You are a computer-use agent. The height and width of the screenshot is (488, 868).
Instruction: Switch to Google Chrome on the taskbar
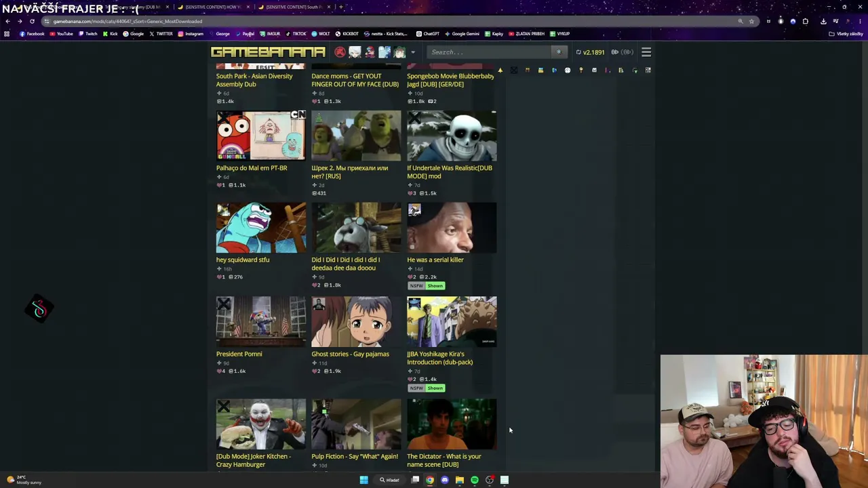click(x=430, y=480)
